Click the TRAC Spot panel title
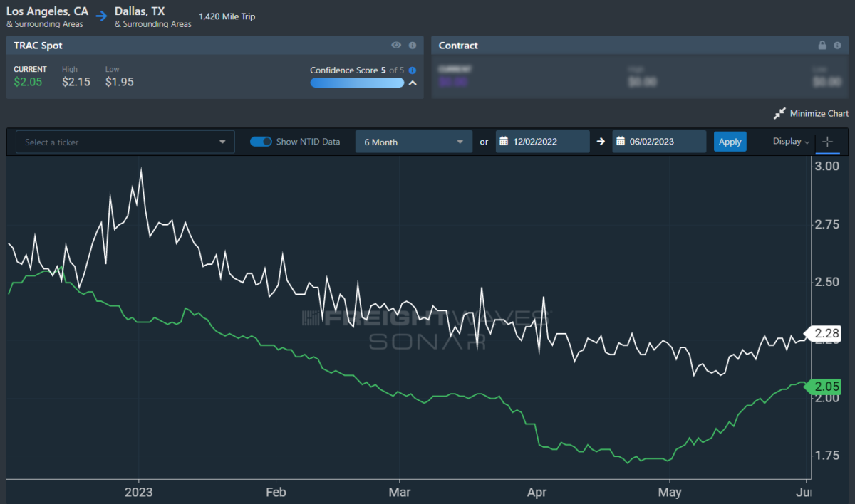 click(x=37, y=46)
